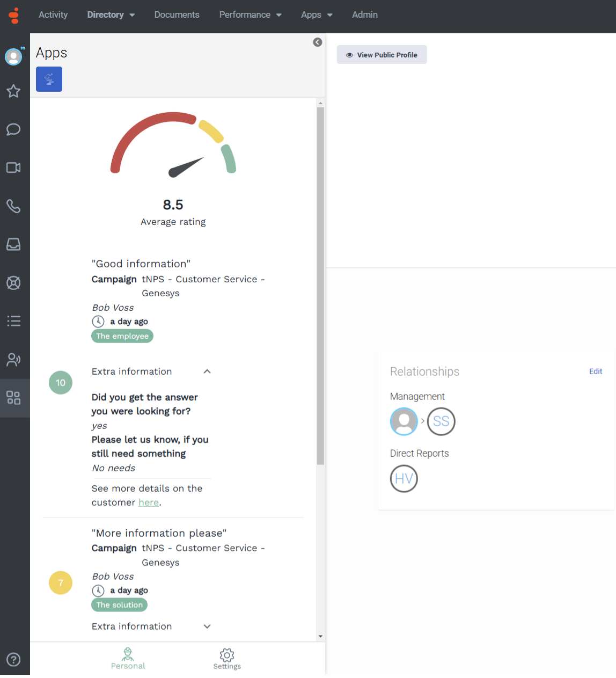Open Admin in top navigation

[x=365, y=15]
